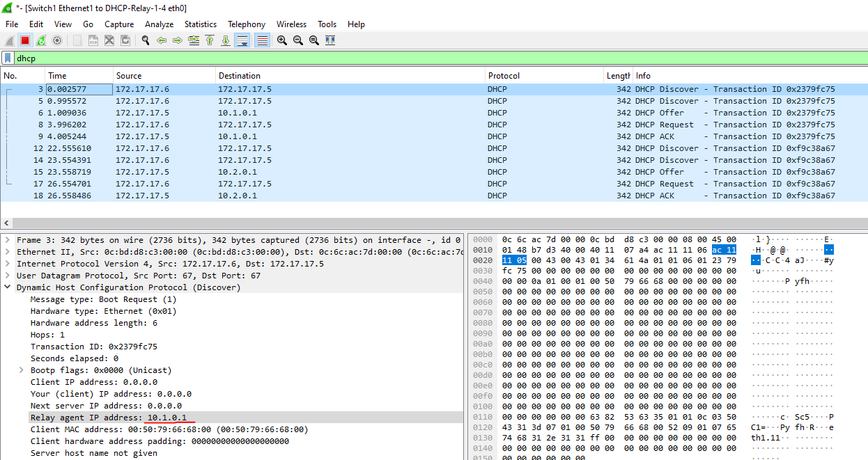868x460 pixels.
Task: Jump to the last packet
Action: tap(226, 40)
